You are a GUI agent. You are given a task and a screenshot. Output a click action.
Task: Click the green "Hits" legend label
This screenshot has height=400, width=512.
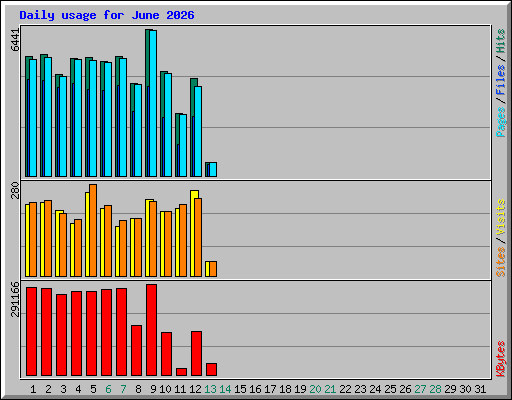coord(501,41)
